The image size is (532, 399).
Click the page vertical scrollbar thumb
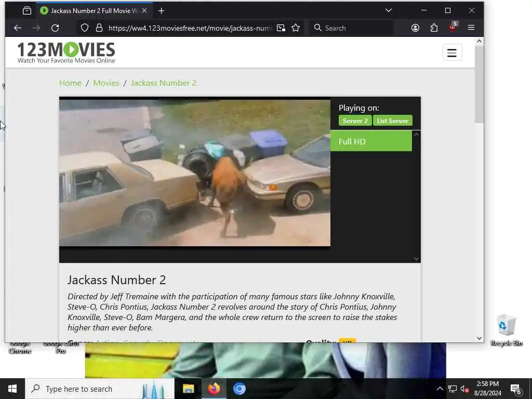[479, 84]
